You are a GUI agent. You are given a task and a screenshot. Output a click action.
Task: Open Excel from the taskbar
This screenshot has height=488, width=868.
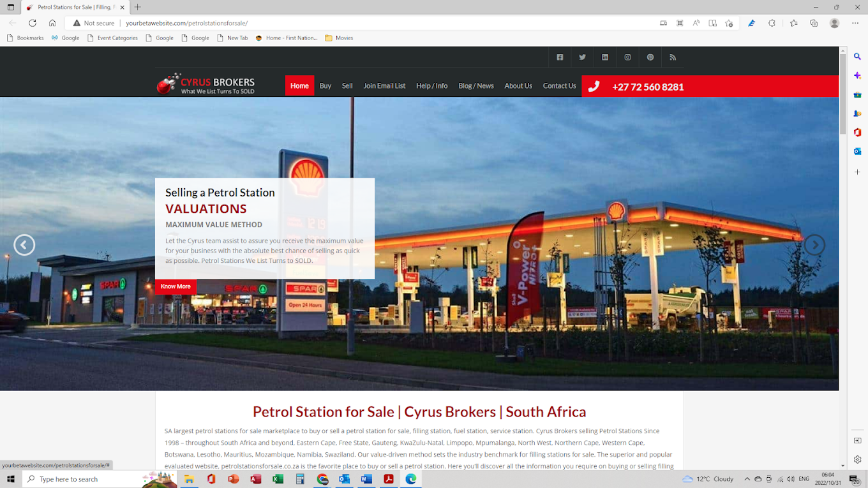(x=278, y=479)
